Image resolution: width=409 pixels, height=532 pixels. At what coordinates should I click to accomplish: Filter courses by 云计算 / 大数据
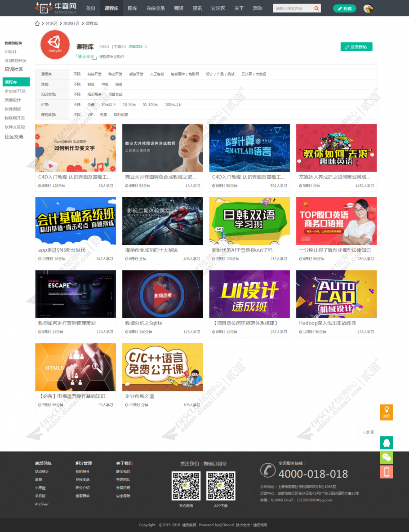(253, 74)
